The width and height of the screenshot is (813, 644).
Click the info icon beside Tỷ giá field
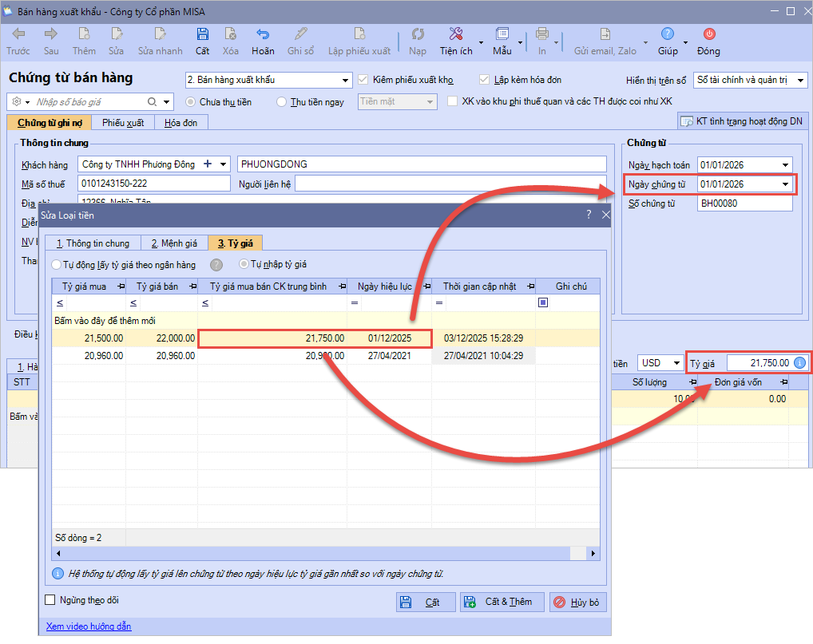800,363
